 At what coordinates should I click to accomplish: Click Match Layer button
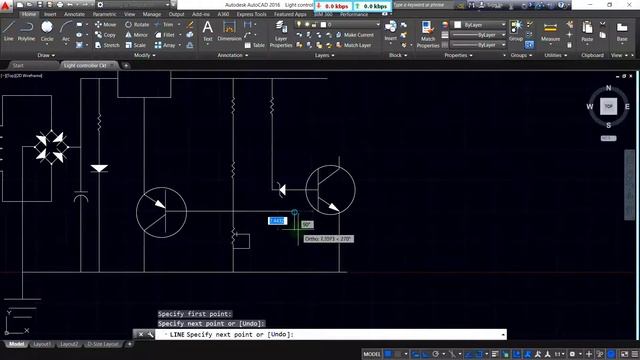(353, 45)
